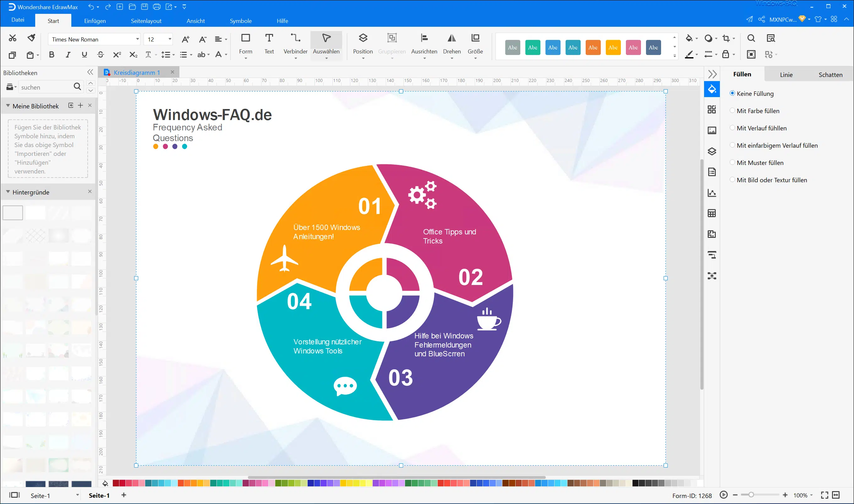Apply the orange Abc style preset

click(593, 47)
